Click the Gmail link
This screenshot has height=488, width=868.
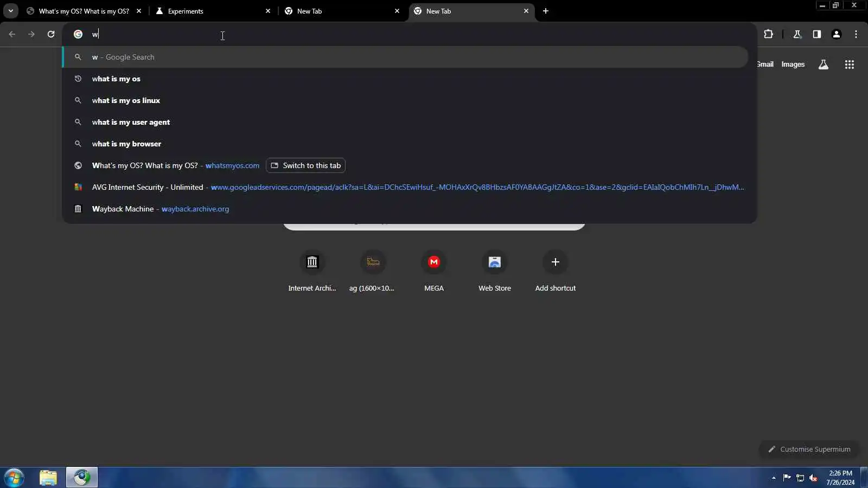coord(765,64)
